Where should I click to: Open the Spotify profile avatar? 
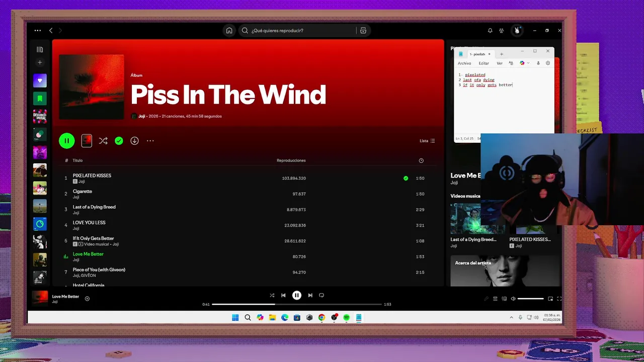click(x=517, y=31)
